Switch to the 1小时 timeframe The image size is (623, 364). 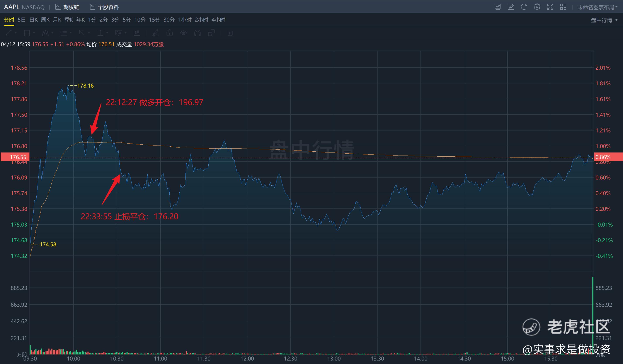coord(185,20)
